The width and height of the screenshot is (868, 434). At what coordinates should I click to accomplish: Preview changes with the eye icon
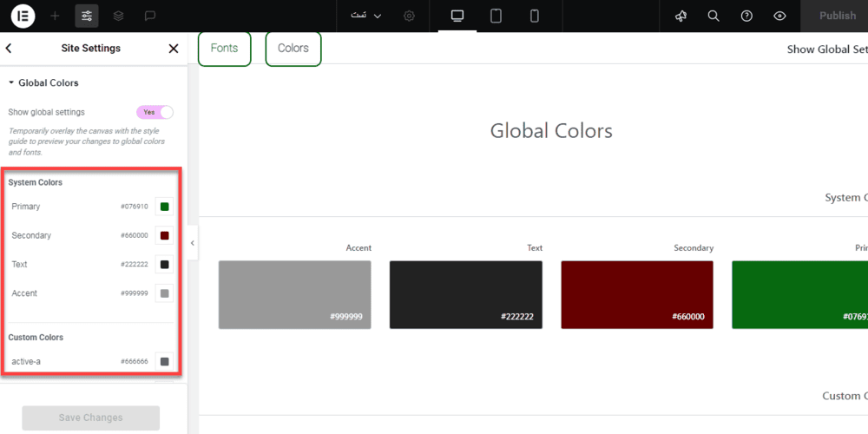[779, 16]
